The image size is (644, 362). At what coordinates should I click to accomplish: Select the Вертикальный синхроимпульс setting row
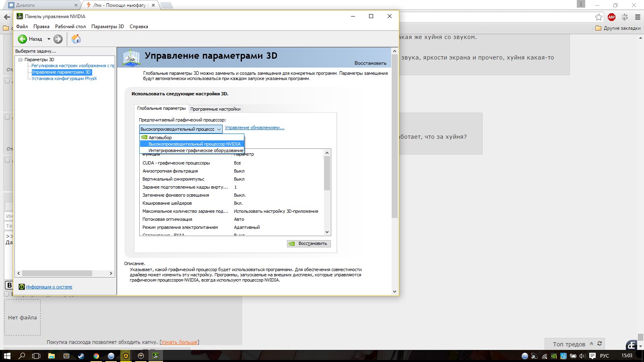(231, 179)
